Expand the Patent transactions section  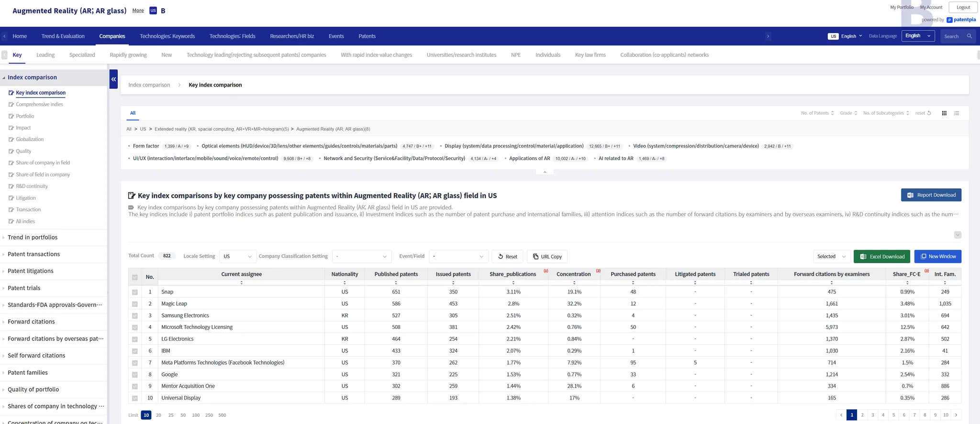tap(33, 254)
